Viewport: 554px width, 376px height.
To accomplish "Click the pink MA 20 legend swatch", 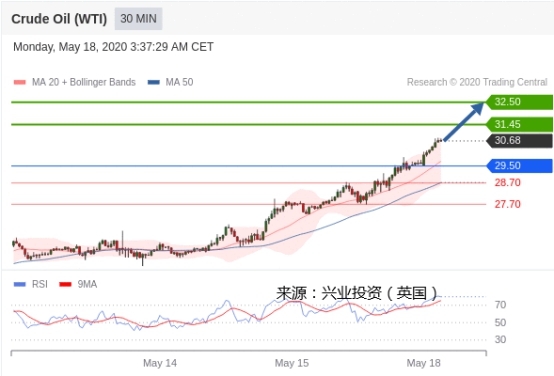I will point(19,82).
